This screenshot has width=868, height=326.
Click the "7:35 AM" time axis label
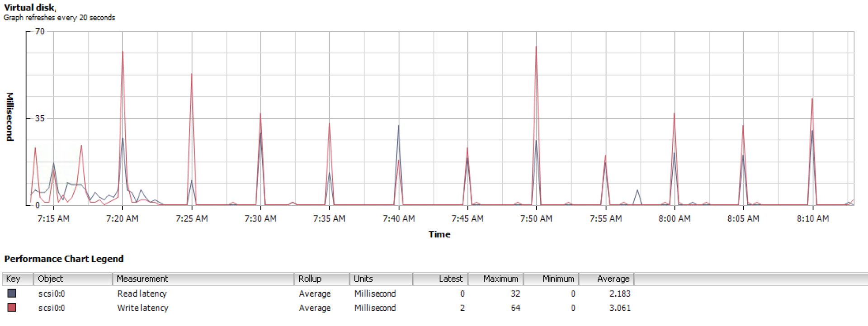click(329, 219)
